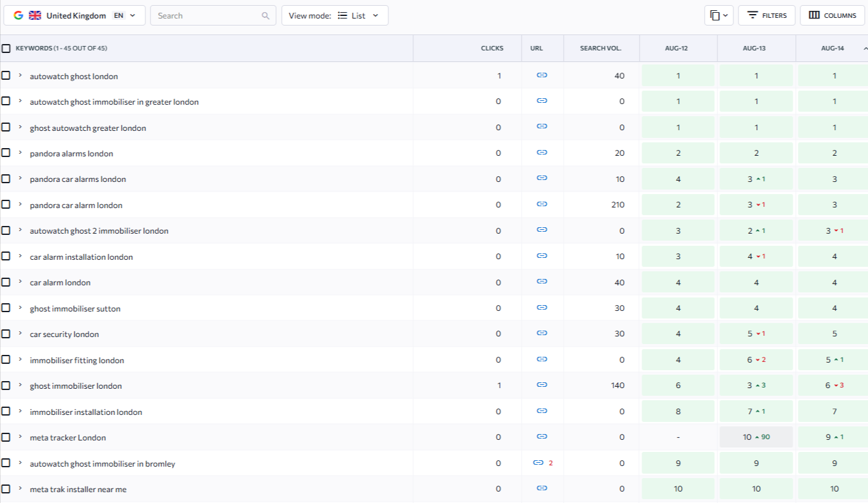Open the copy/export icon dropdown
This screenshot has width=868, height=503.
719,15
